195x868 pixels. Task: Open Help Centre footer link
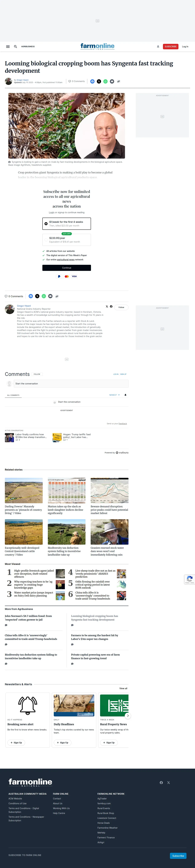click(x=59, y=813)
